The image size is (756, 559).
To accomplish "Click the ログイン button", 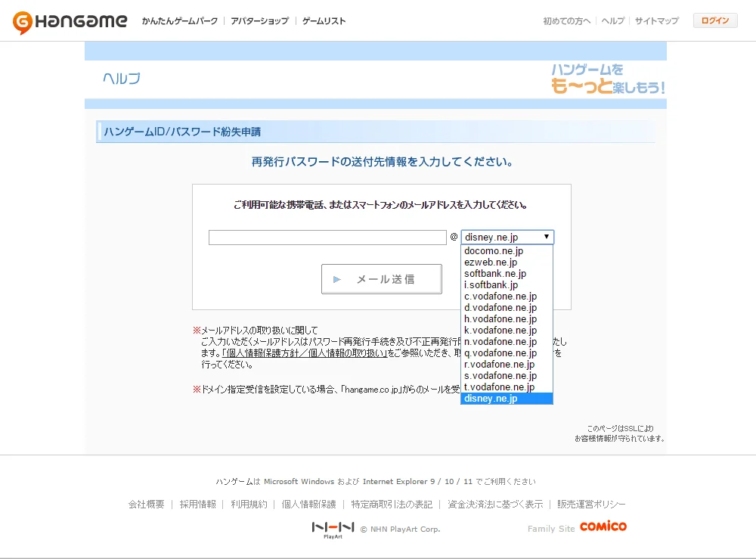I will pos(715,20).
